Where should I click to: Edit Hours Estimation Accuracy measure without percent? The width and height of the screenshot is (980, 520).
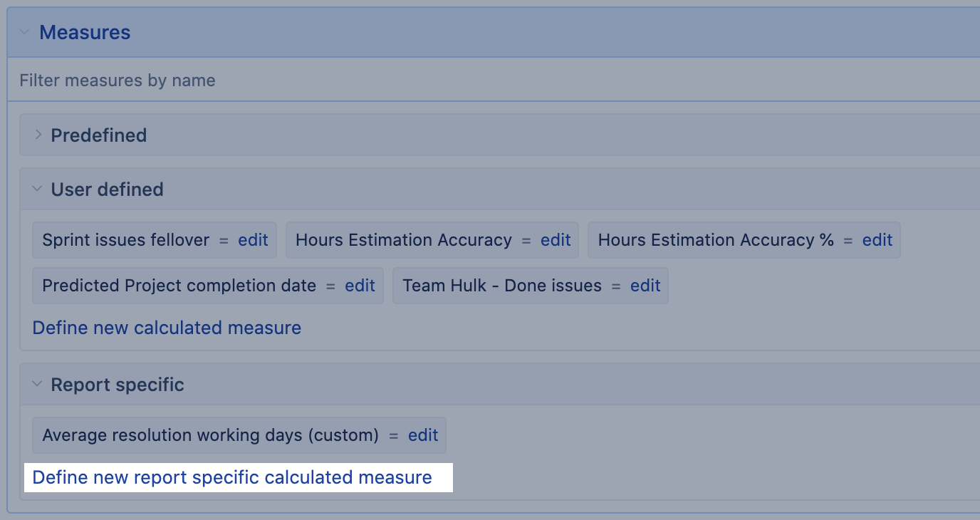pyautogui.click(x=556, y=240)
